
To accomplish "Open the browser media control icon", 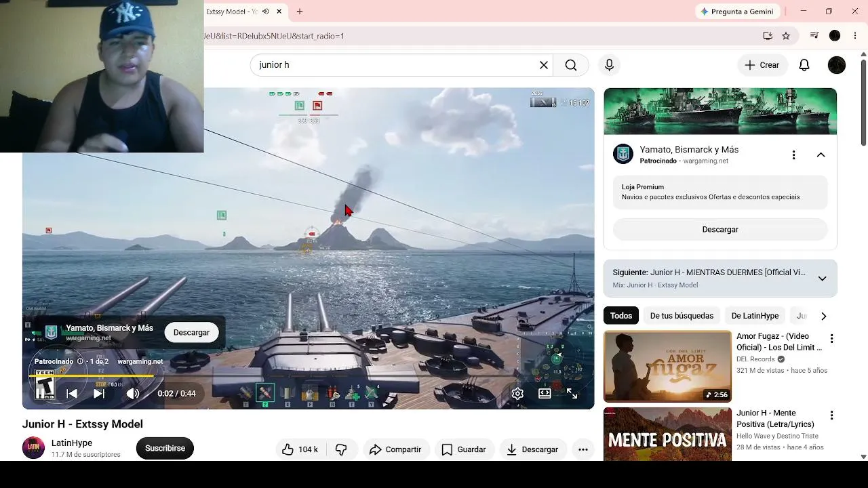I will [814, 36].
